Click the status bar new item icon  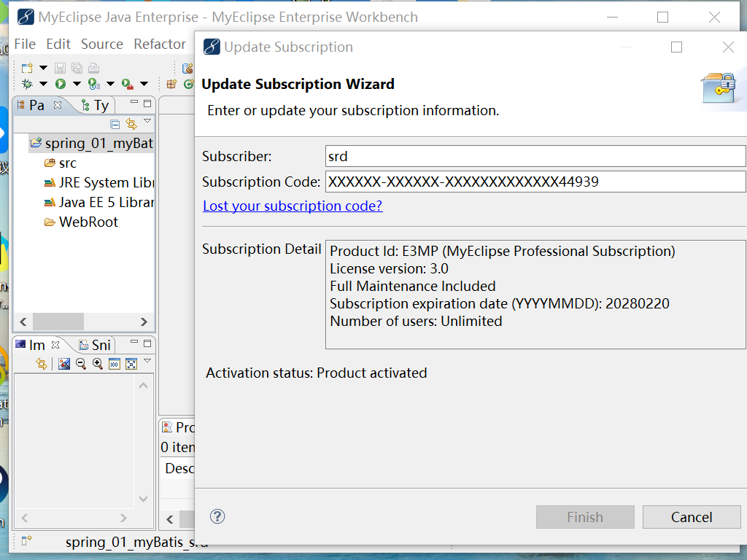(x=27, y=540)
